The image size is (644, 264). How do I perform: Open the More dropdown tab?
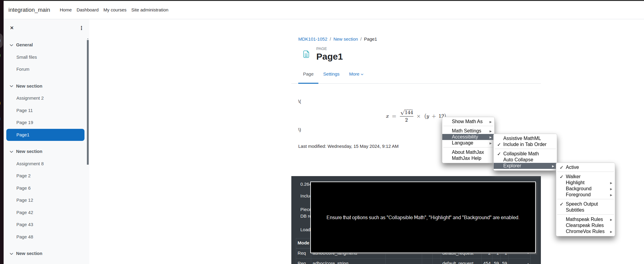point(356,74)
